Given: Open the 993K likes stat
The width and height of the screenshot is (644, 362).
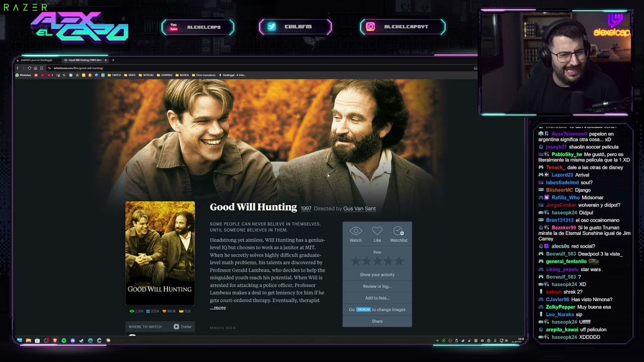Looking at the screenshot, I should click(169, 311).
